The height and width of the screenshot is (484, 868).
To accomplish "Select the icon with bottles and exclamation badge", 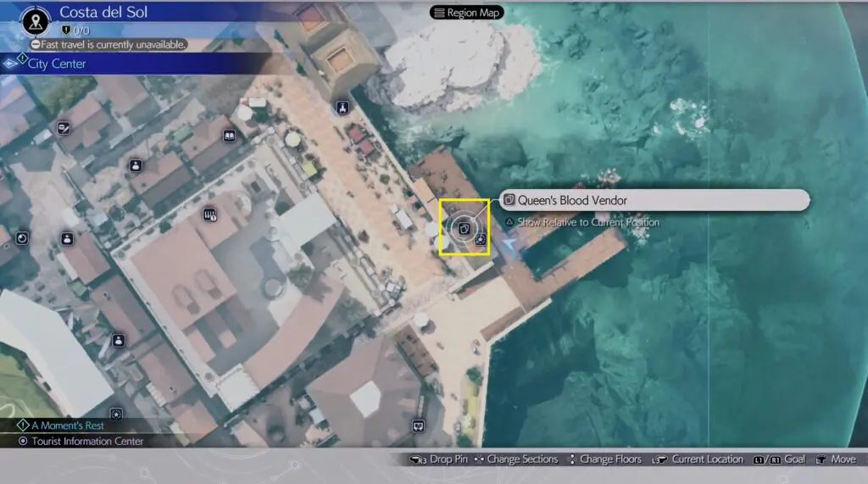I will coord(210,216).
